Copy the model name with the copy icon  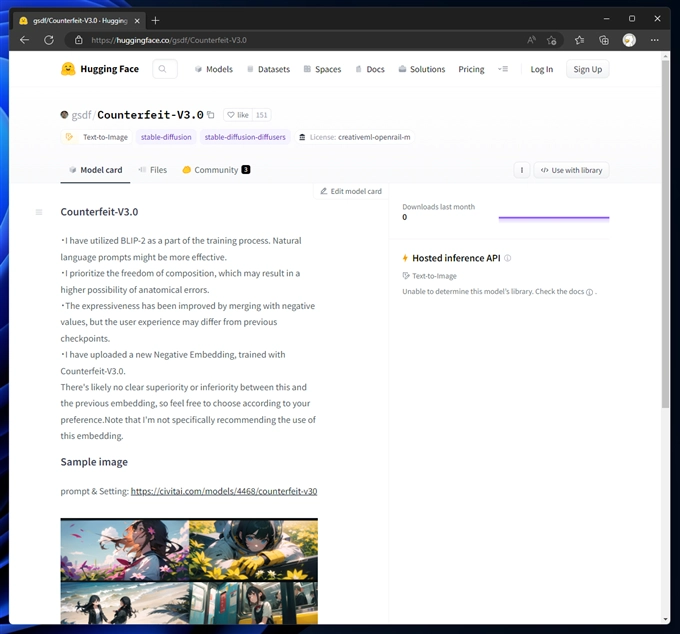pyautogui.click(x=211, y=115)
